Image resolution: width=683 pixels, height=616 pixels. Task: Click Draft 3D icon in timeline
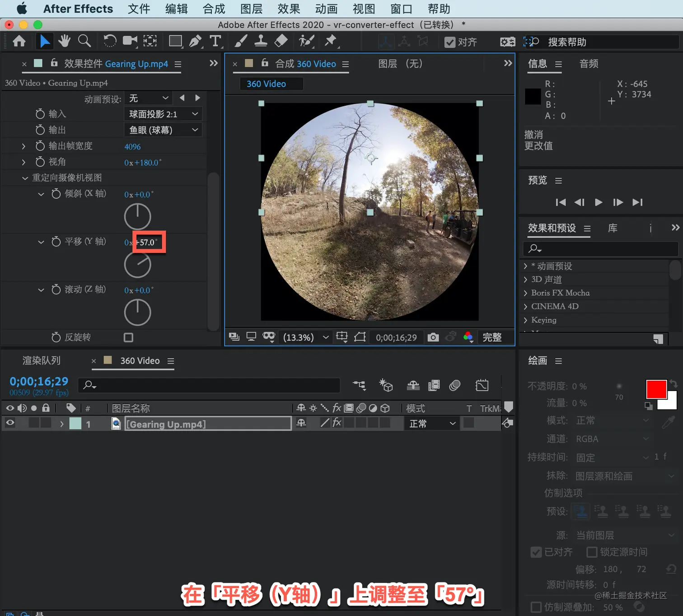386,385
